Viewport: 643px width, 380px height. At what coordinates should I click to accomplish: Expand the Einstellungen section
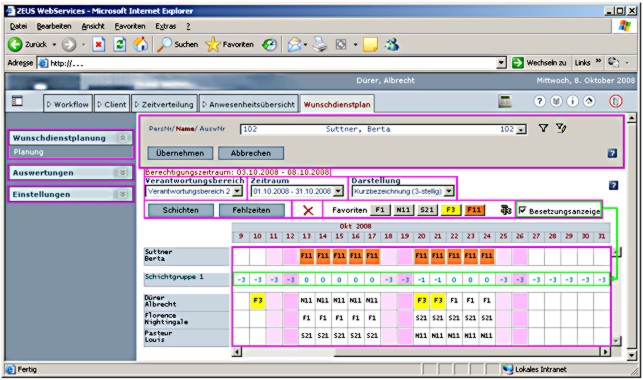click(x=122, y=194)
